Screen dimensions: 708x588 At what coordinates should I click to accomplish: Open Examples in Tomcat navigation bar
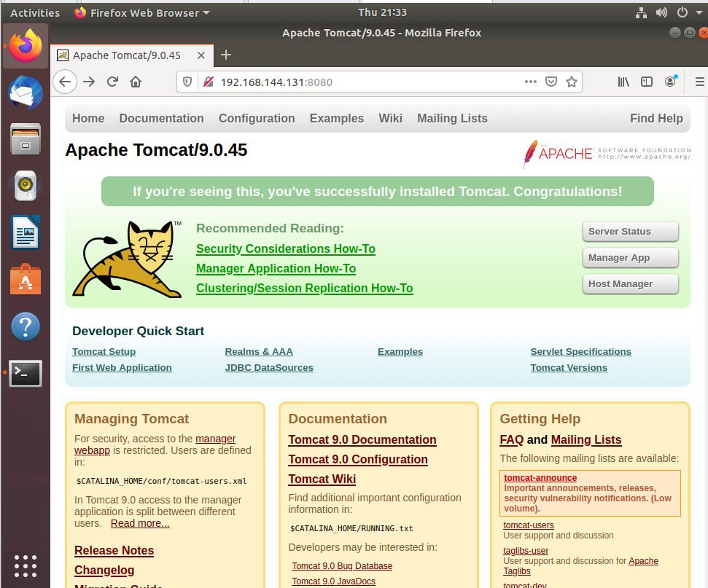(336, 118)
